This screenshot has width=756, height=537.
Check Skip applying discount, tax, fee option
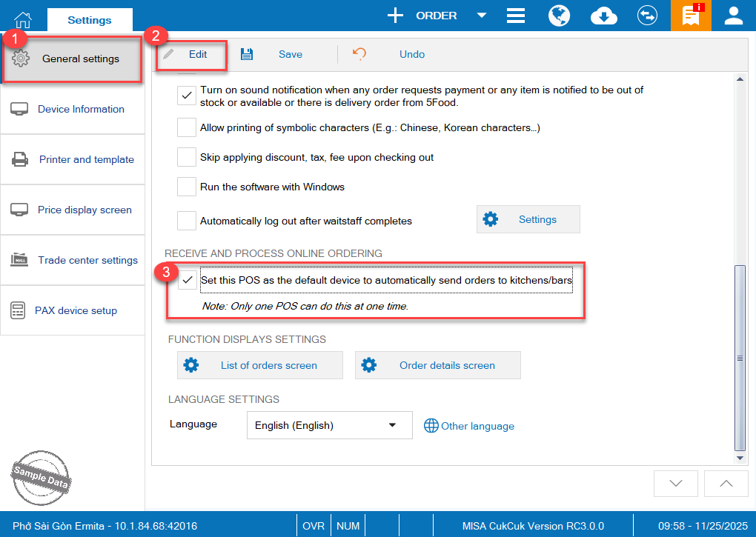[x=187, y=157]
